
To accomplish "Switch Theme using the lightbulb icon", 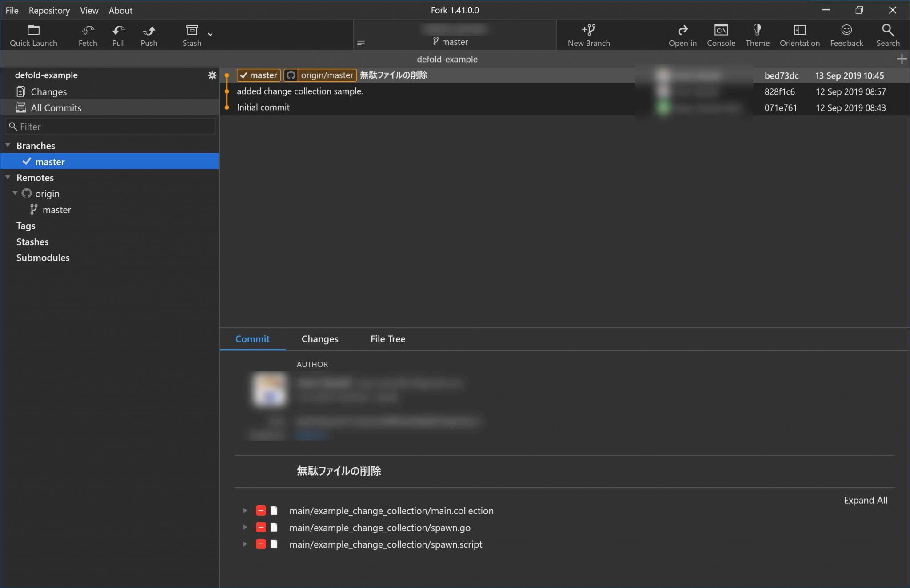I will [757, 31].
